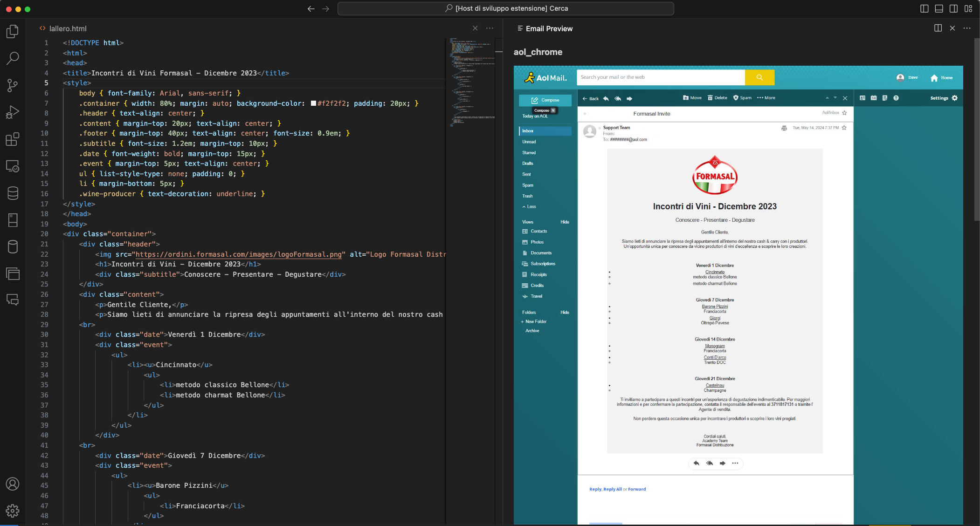Switch to the Email Preview tab
Viewport: 980px width, 526px height.
(545, 28)
